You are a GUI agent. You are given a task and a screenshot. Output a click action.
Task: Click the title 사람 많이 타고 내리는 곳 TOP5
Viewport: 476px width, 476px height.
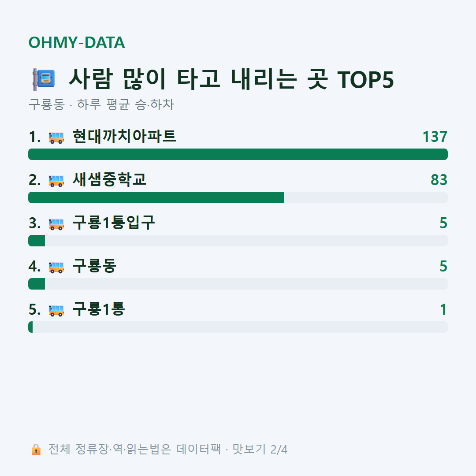click(231, 79)
